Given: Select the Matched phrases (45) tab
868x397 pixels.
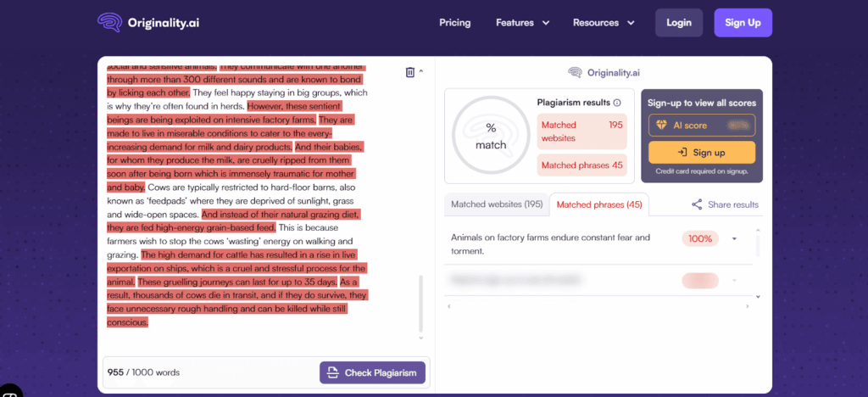Looking at the screenshot, I should pos(599,205).
